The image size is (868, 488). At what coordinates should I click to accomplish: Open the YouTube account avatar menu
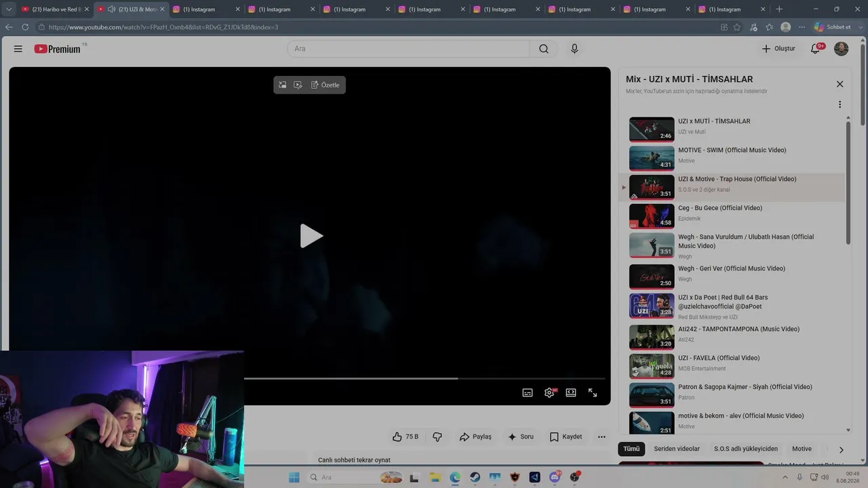(x=841, y=49)
